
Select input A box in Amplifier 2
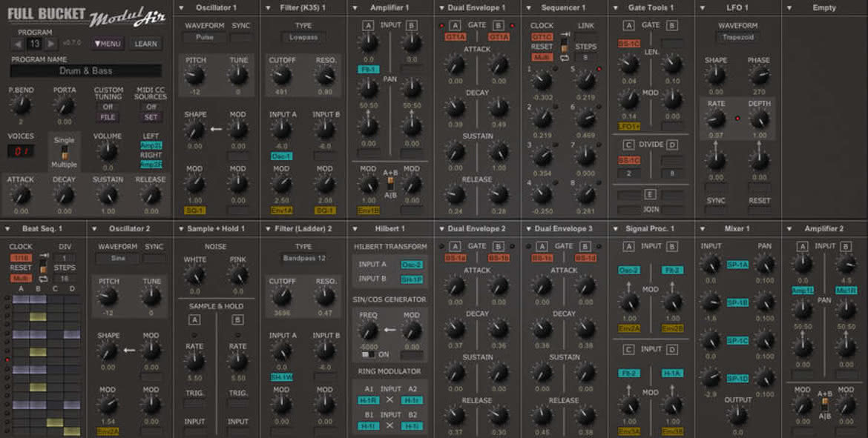(x=802, y=247)
